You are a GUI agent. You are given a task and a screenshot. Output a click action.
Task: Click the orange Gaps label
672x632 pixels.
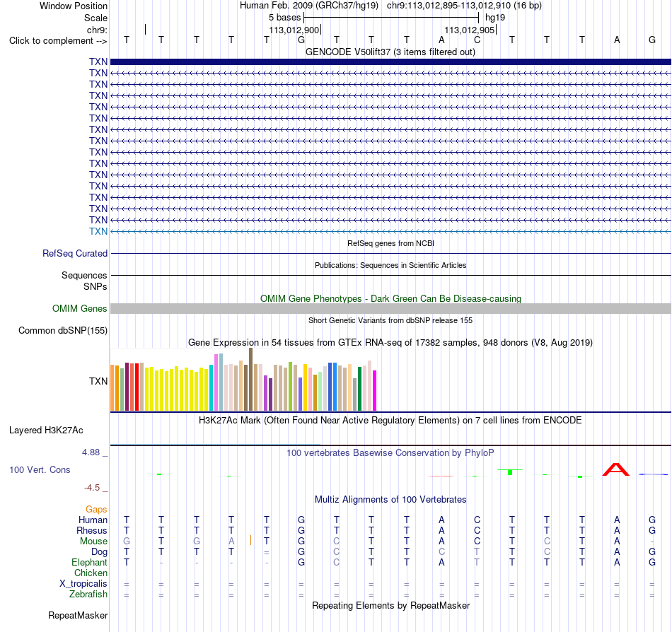point(96,509)
